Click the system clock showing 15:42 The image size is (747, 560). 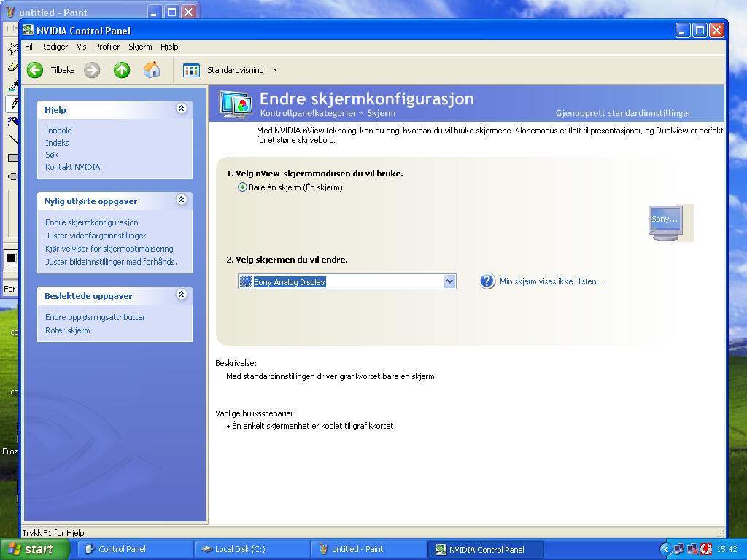click(x=727, y=550)
